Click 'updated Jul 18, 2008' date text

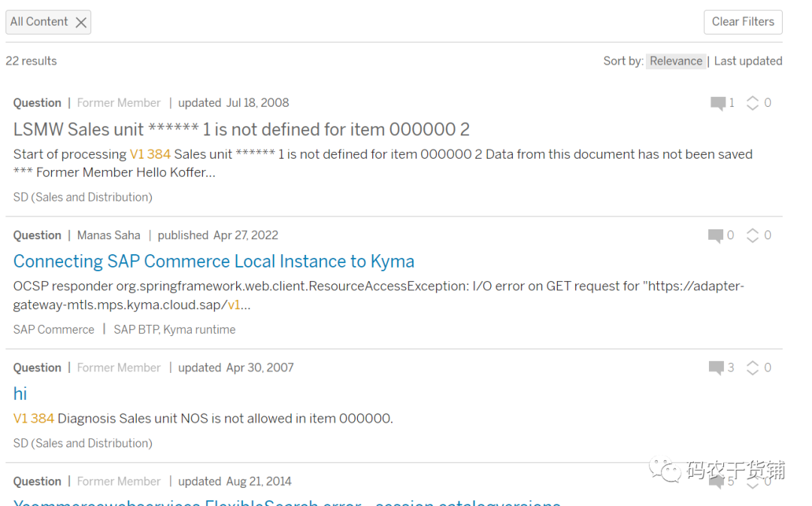point(234,103)
